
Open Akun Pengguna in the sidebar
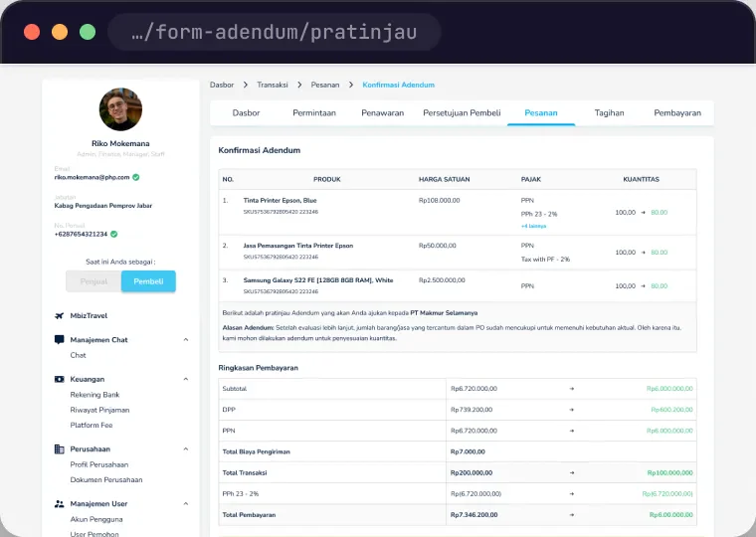click(x=96, y=520)
